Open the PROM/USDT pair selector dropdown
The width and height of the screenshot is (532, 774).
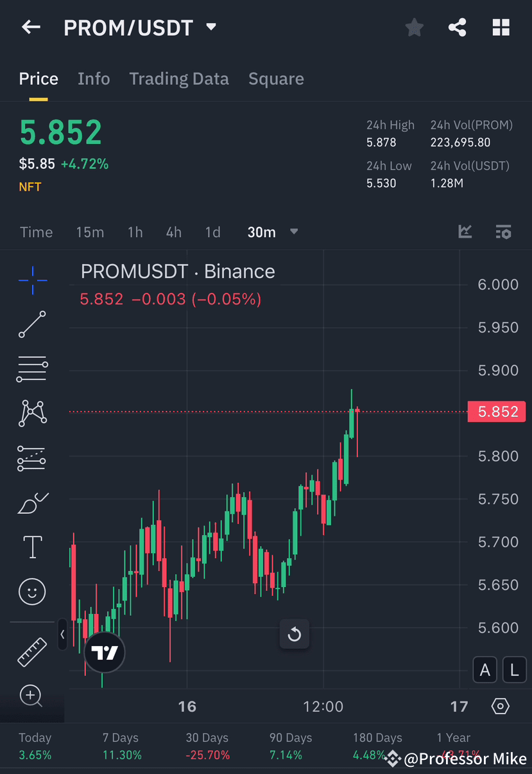pyautogui.click(x=210, y=27)
